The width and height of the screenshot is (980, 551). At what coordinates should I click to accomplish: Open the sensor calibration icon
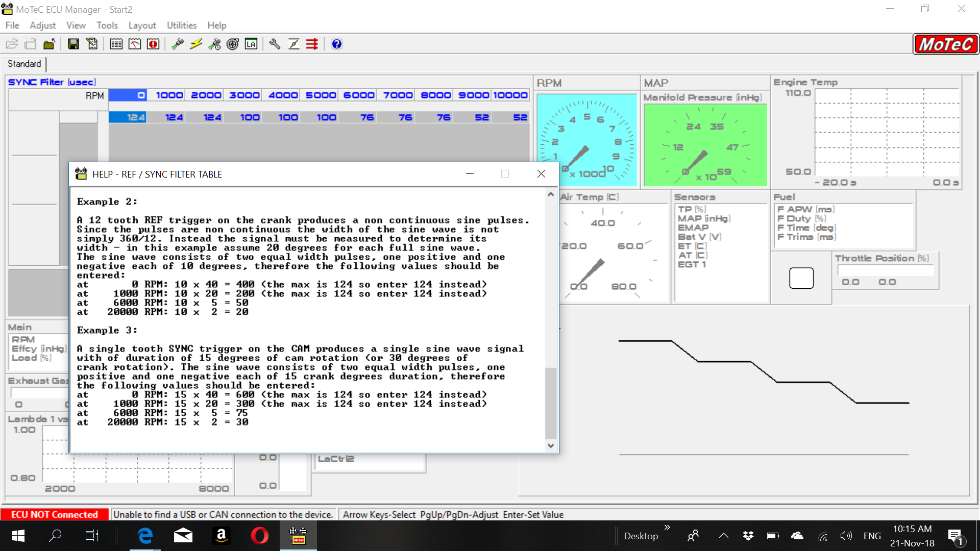coord(293,44)
